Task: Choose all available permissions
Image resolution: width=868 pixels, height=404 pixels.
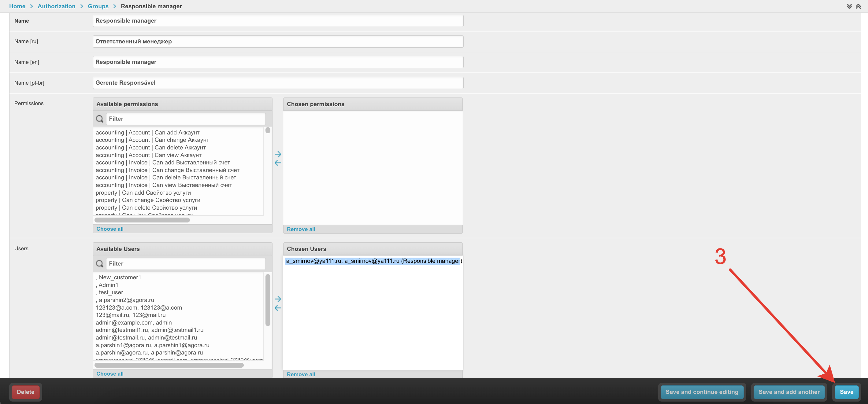Action: pos(110,229)
